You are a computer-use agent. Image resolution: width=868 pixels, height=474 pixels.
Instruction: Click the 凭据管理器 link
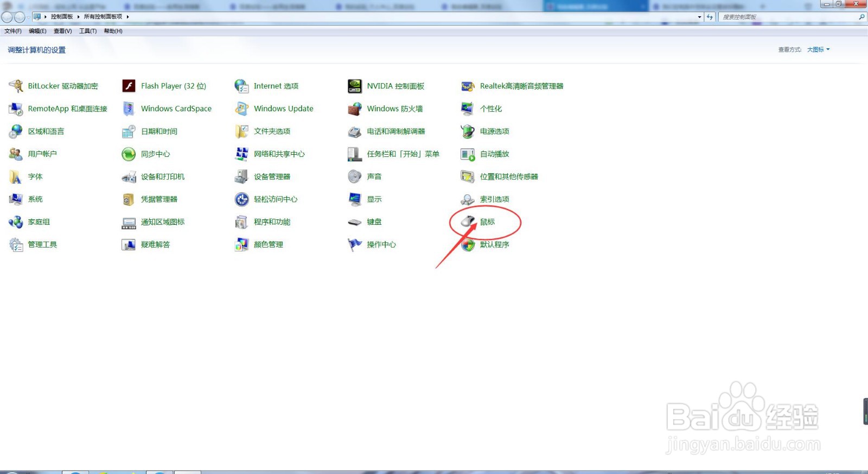pos(159,199)
